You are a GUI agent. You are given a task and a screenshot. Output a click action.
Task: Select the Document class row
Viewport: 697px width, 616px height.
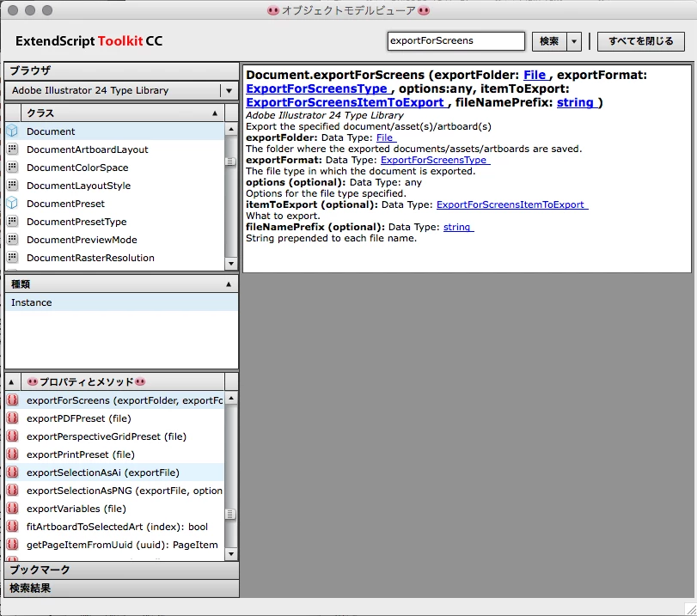pyautogui.click(x=114, y=131)
